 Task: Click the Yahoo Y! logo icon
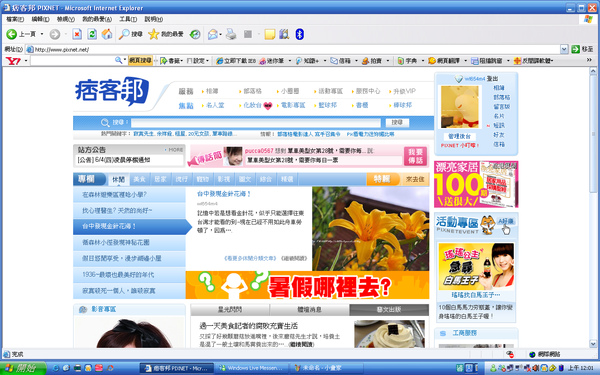point(13,61)
